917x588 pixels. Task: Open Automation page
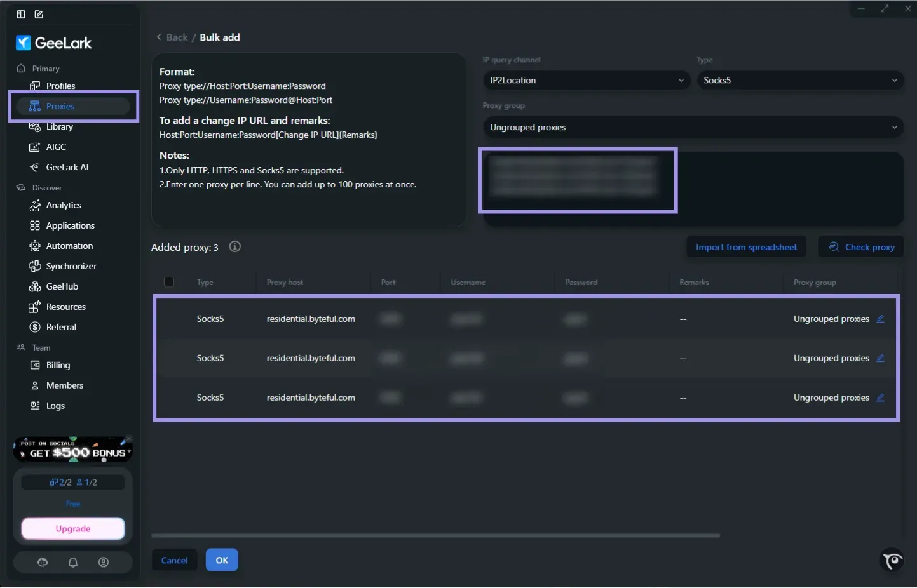coord(69,246)
